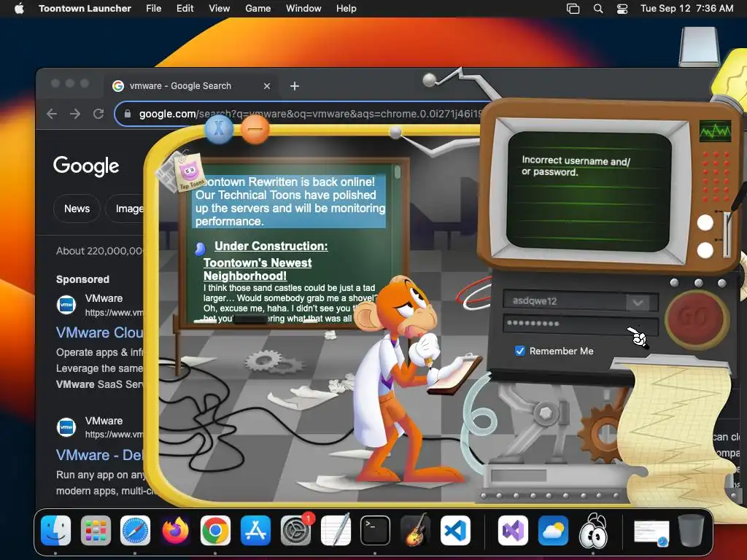Open the Game menu
The height and width of the screenshot is (560, 747).
tap(258, 8)
